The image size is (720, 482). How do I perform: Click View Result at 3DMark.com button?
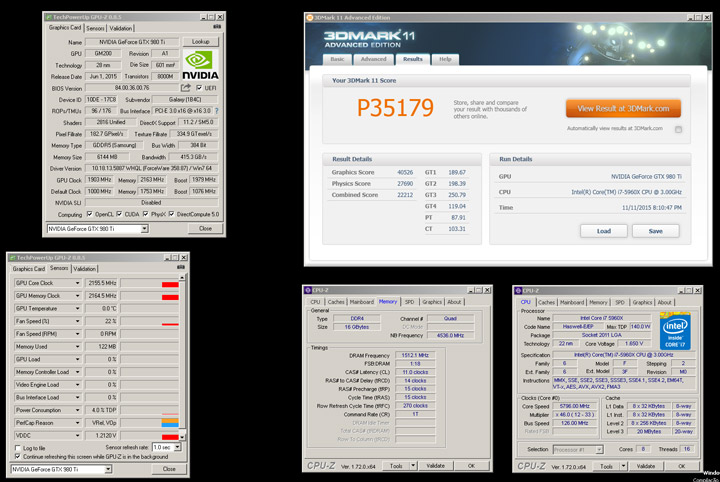pos(623,109)
